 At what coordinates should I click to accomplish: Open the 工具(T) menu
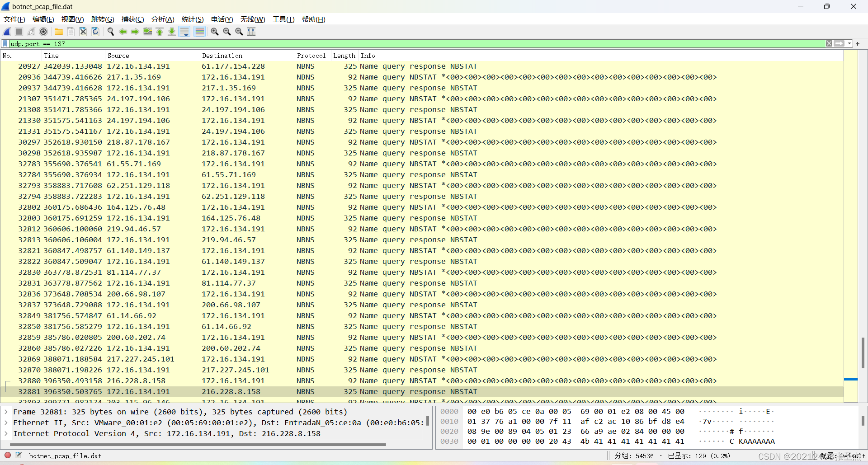pos(283,19)
